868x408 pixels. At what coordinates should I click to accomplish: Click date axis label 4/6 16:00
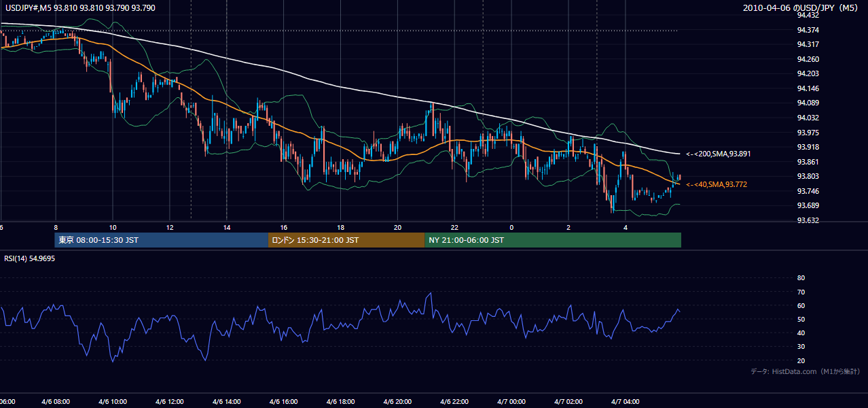tap(283, 402)
